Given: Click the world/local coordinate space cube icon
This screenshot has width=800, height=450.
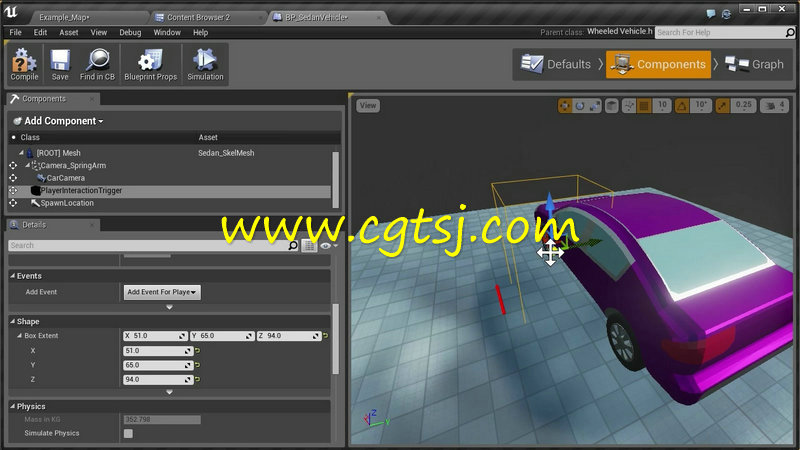Looking at the screenshot, I should click(x=611, y=106).
